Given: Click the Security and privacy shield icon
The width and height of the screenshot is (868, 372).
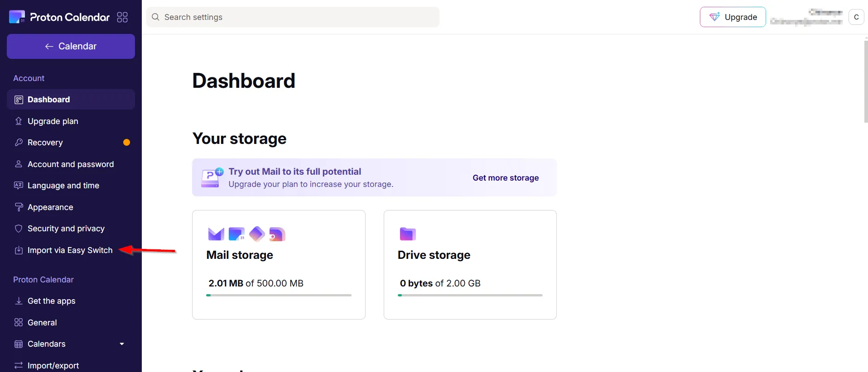Looking at the screenshot, I should [x=19, y=229].
